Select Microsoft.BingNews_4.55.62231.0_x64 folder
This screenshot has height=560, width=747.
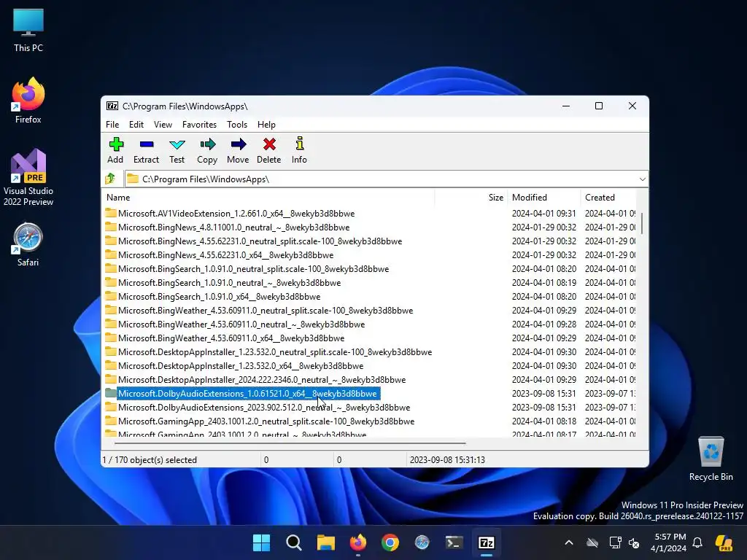pos(226,254)
